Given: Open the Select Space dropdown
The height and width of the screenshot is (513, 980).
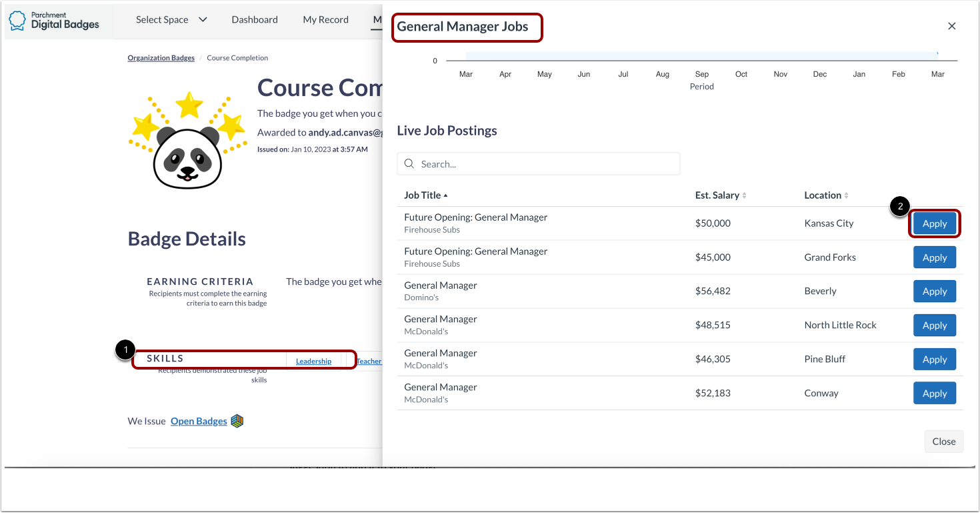Looking at the screenshot, I should [171, 20].
